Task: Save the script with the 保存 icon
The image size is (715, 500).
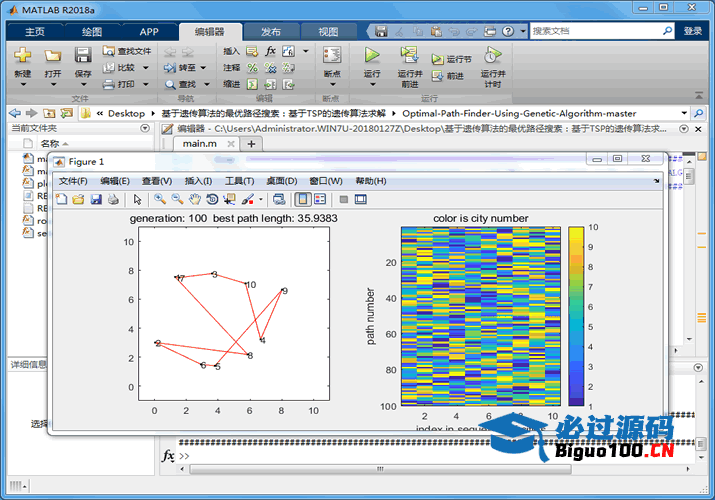Action: click(83, 55)
